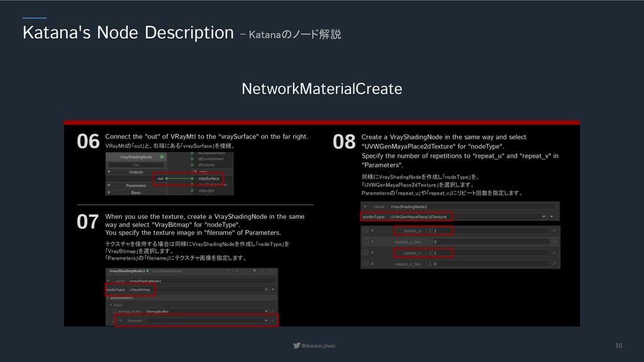Click the help icon beside filename label
Image resolution: width=644 pixels, height=362 pixels.
[120, 321]
